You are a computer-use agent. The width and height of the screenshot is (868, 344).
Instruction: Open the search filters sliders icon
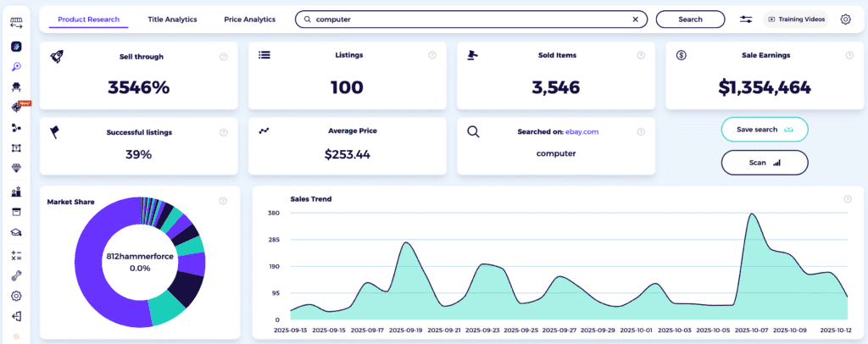point(746,19)
